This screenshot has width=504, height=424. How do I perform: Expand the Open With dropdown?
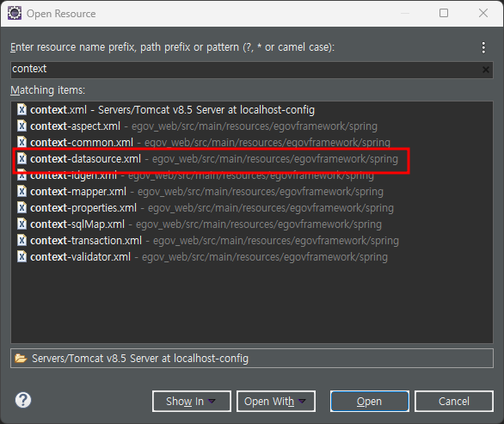click(276, 401)
